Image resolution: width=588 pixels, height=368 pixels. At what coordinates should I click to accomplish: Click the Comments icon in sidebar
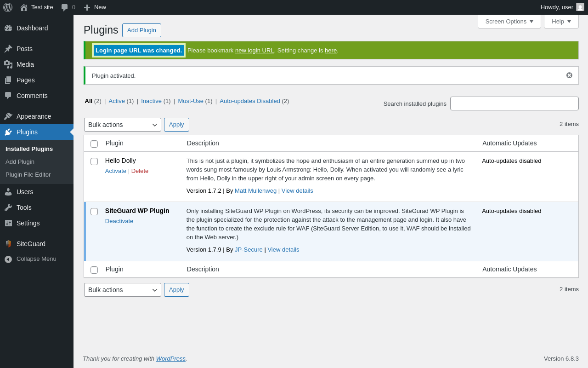8,96
